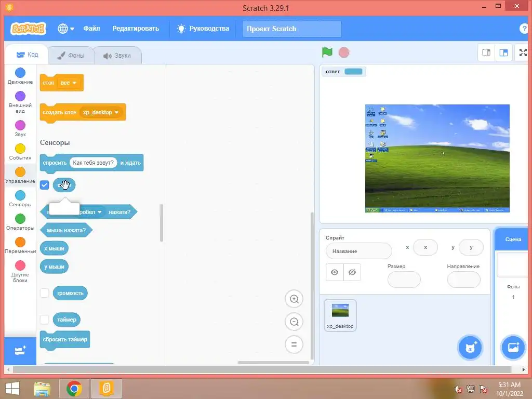Edit the project title field
The width and height of the screenshot is (532, 399).
click(292, 29)
